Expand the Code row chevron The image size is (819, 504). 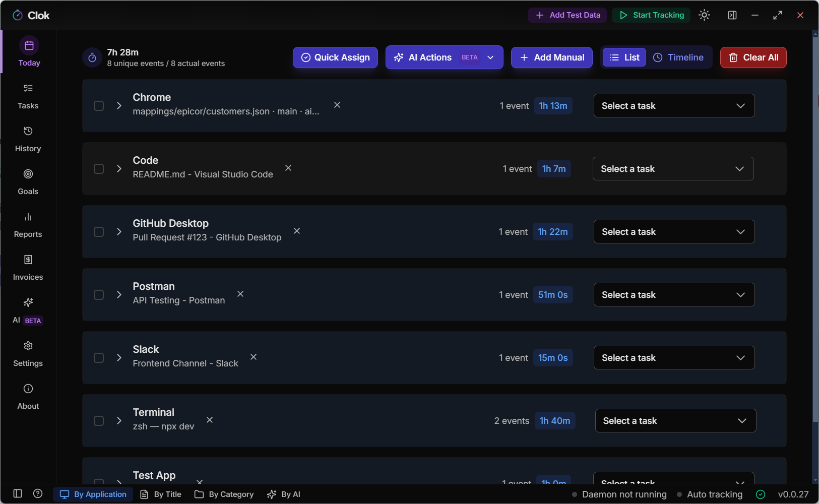click(x=119, y=169)
